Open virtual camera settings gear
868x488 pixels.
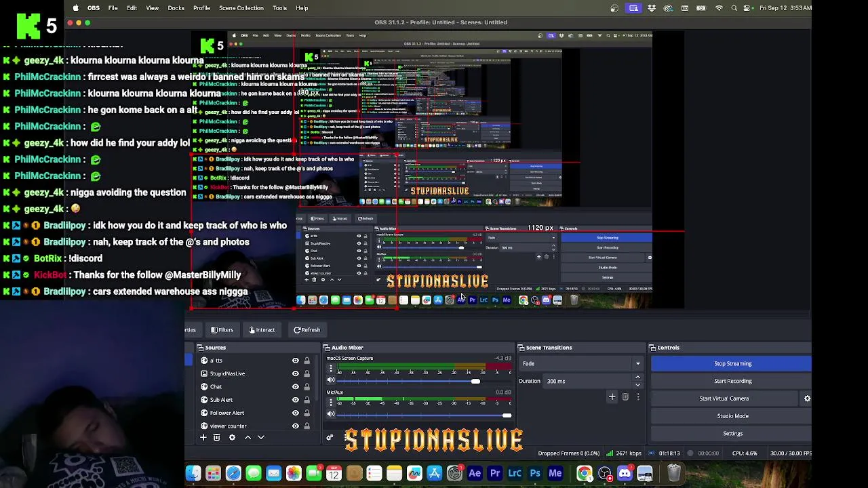click(x=807, y=399)
